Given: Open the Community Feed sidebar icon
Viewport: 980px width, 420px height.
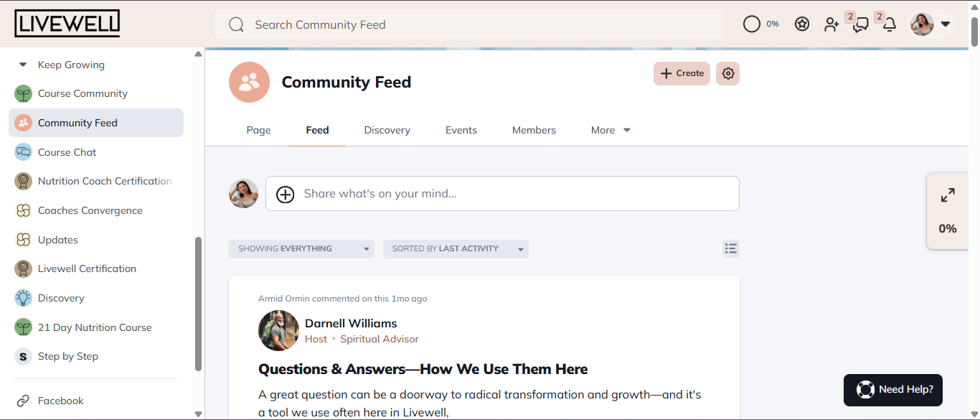Looking at the screenshot, I should (x=23, y=122).
